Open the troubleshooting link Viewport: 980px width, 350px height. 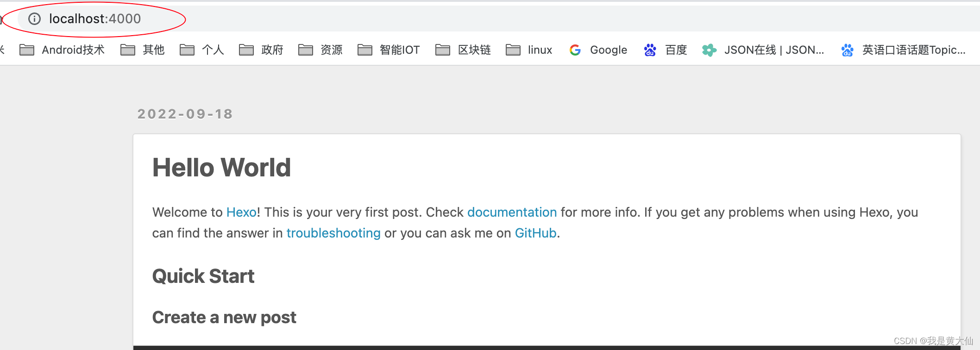point(333,233)
